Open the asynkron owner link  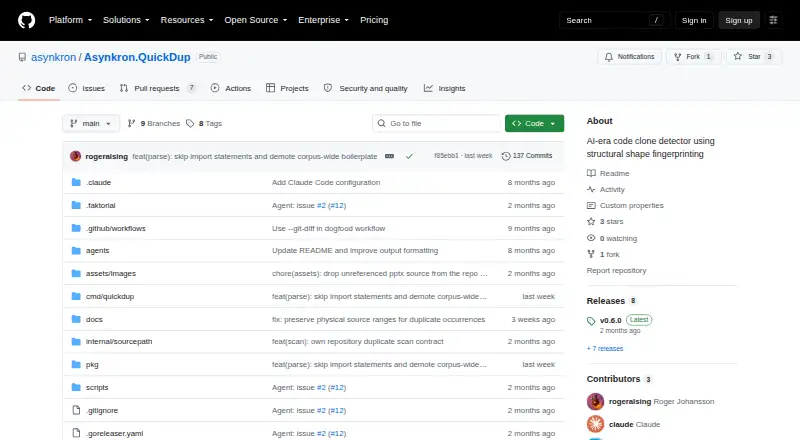click(x=54, y=57)
